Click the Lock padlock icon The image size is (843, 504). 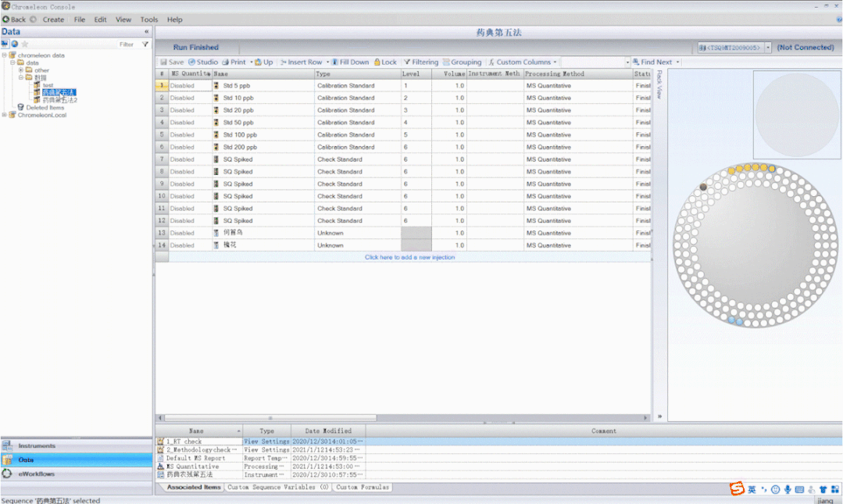[377, 62]
